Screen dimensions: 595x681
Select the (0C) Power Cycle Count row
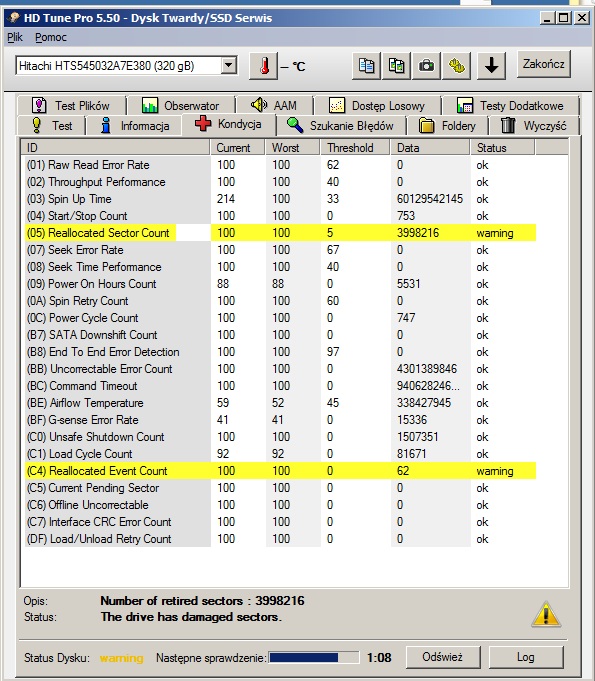point(281,318)
